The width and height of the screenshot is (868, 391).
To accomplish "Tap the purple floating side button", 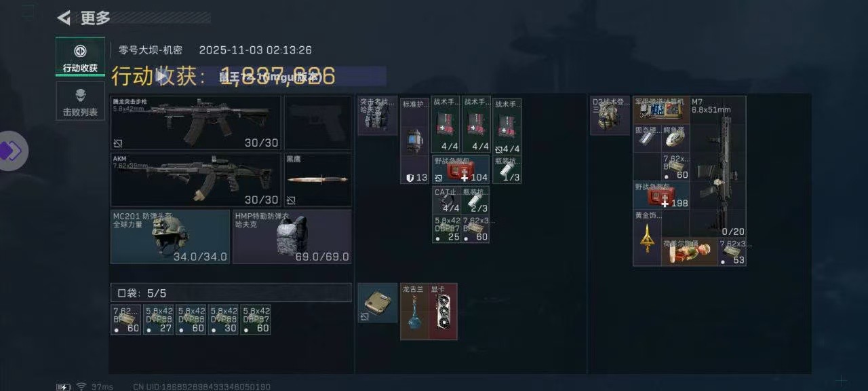I will [x=11, y=151].
